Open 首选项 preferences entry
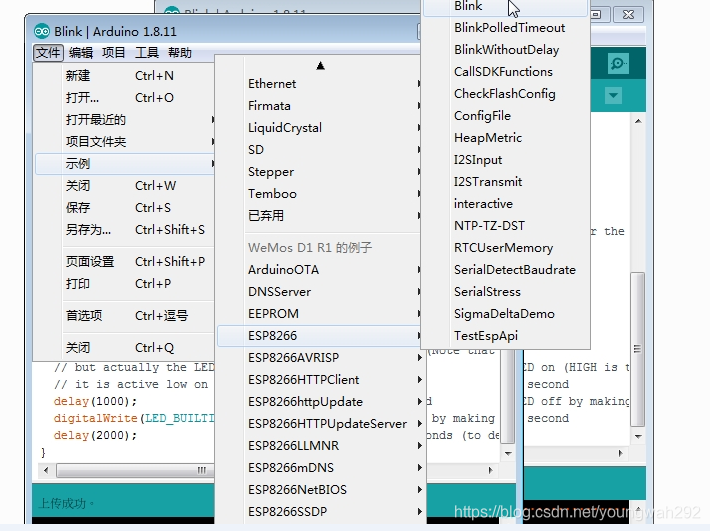The image size is (710, 531). [x=125, y=316]
